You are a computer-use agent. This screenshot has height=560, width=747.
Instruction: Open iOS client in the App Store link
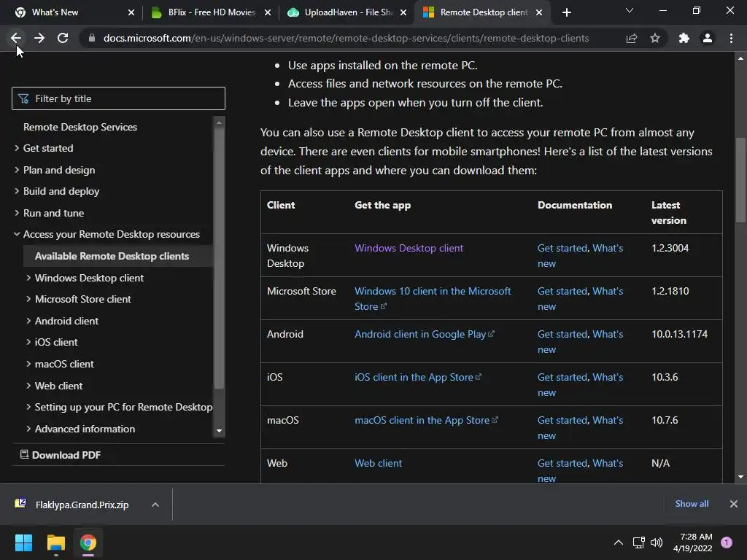click(418, 377)
